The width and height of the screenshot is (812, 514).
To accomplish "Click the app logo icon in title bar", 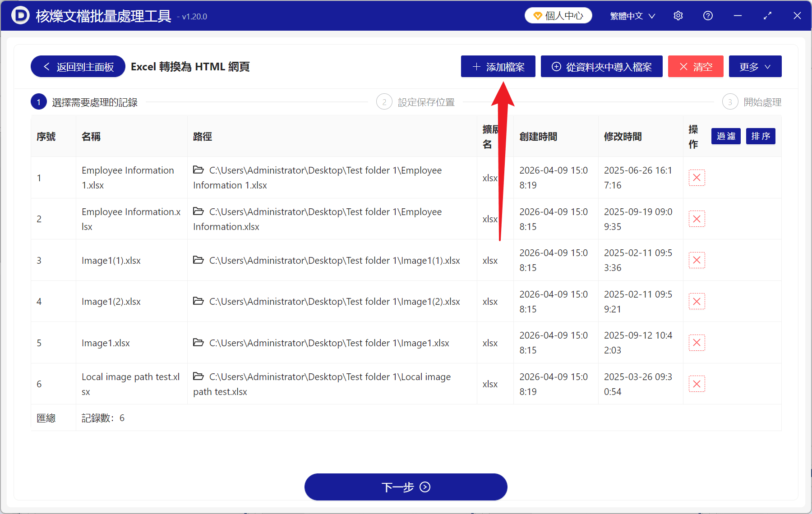I will (x=20, y=15).
